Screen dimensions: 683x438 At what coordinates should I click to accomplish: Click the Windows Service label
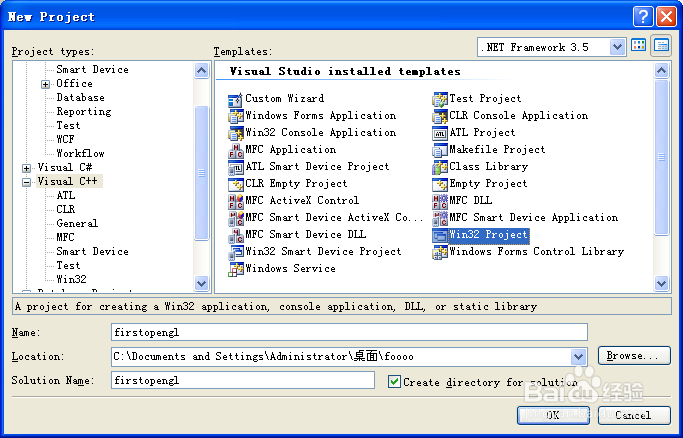(x=291, y=268)
